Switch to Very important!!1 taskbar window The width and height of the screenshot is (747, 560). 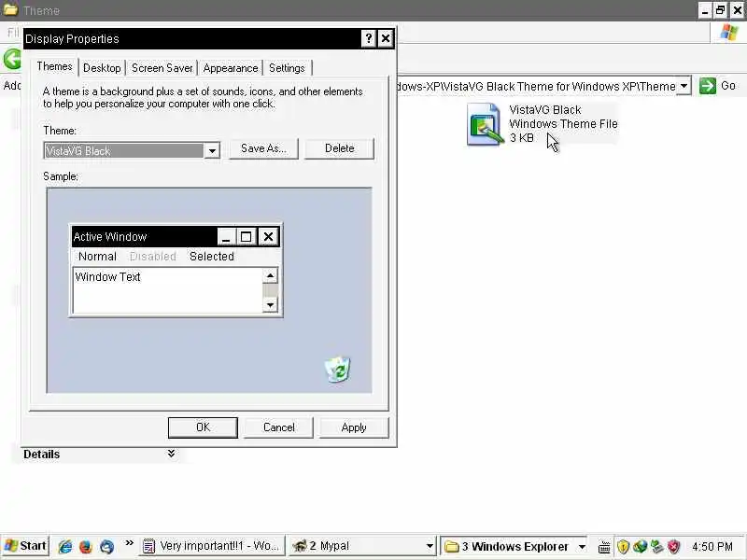(212, 546)
